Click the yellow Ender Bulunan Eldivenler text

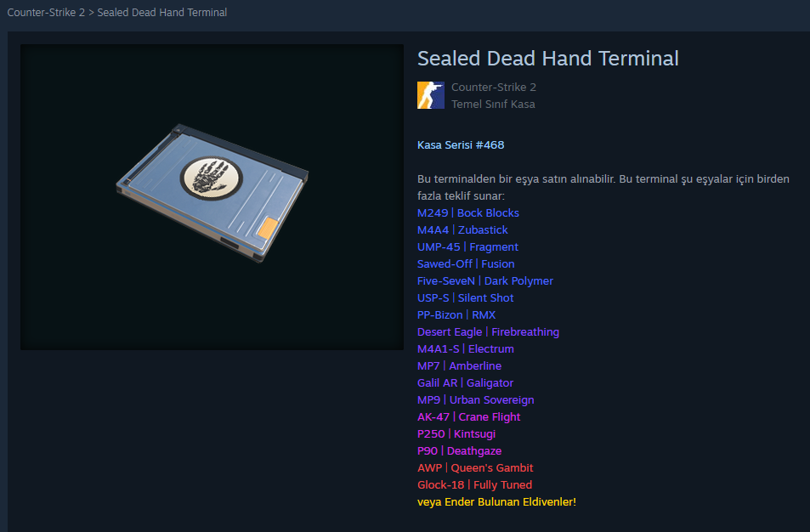tap(510, 502)
